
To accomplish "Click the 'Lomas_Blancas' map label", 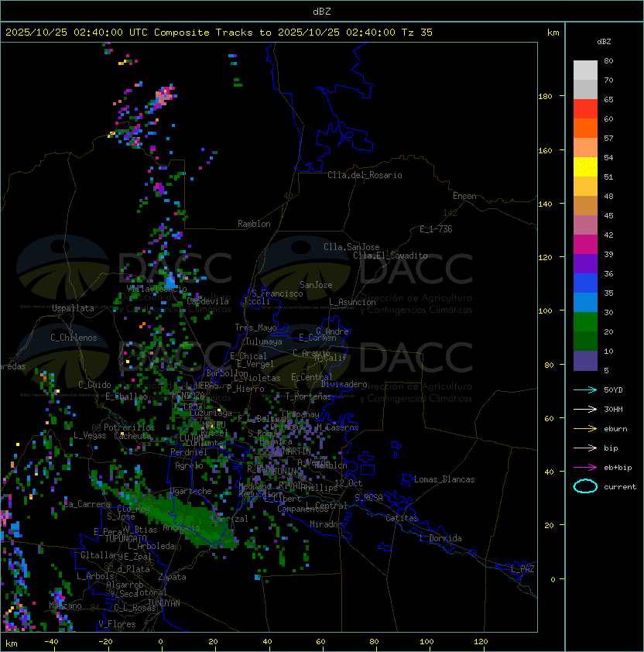I will click(x=444, y=479).
